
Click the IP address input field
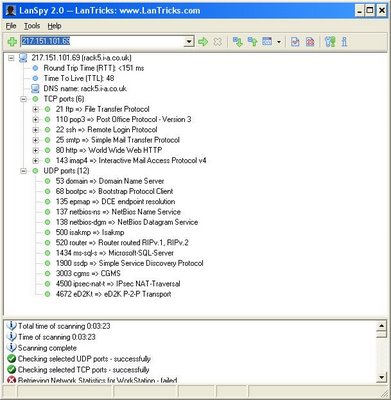pyautogui.click(x=103, y=41)
